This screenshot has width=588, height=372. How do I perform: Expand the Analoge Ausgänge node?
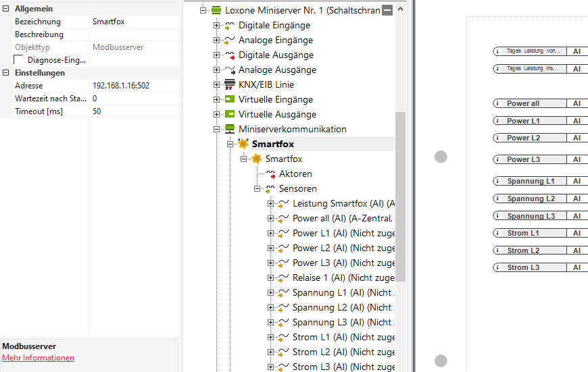(x=216, y=70)
